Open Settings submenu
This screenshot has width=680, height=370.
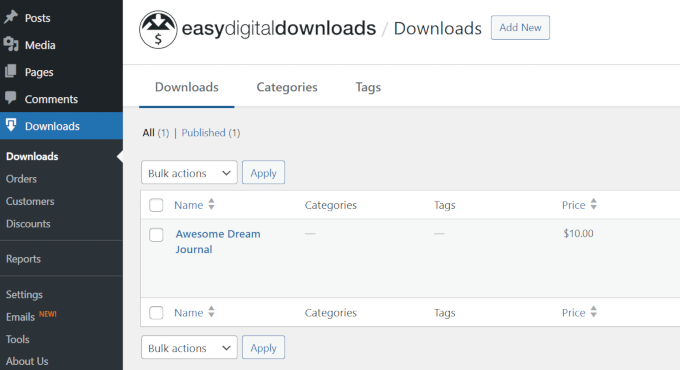[24, 295]
